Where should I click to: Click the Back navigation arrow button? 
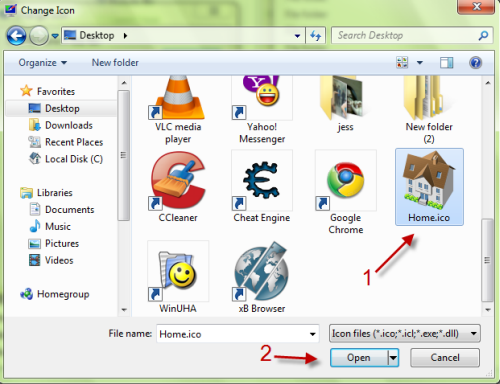(x=16, y=36)
